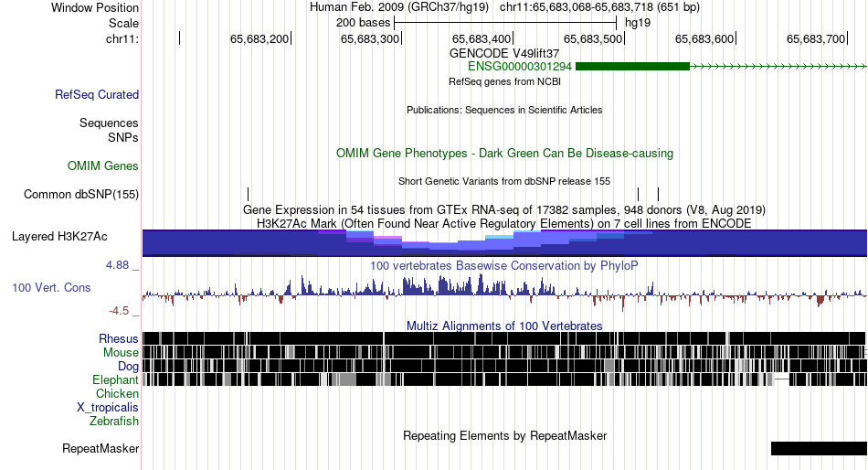Click the ENSG00000301294 gene label
Viewport: 868px width, 470px height.
pos(519,67)
